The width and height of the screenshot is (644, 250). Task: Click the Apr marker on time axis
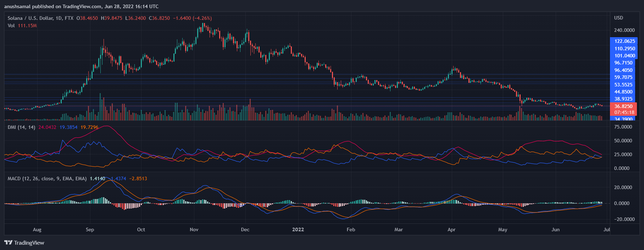coord(451,229)
